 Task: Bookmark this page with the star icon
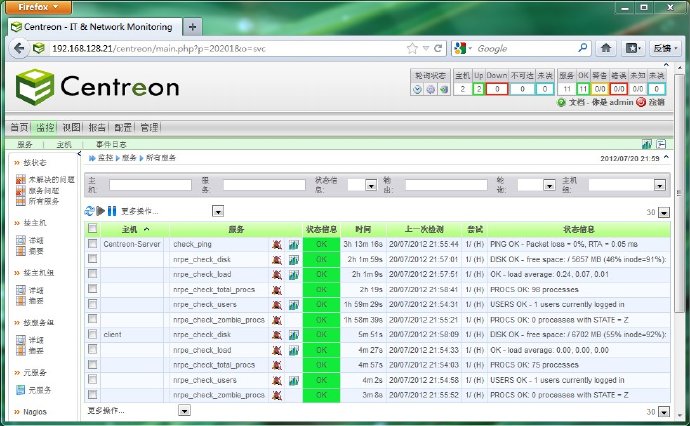pos(412,48)
